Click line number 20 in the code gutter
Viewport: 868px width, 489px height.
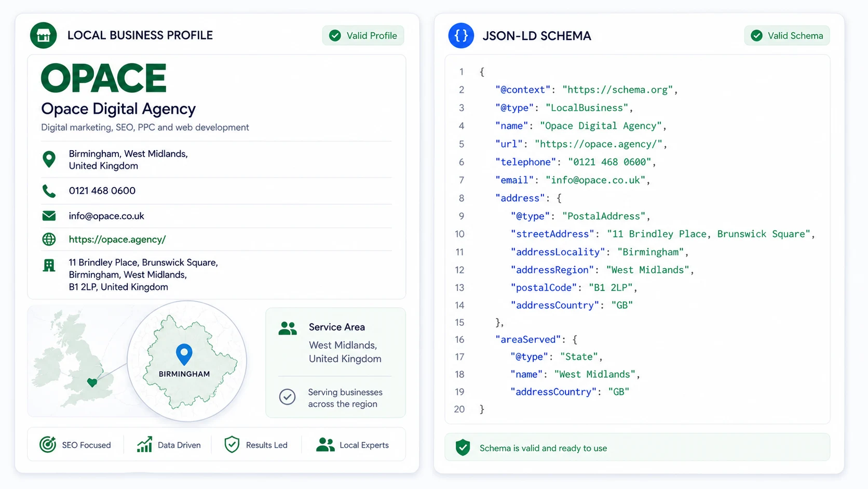(459, 409)
